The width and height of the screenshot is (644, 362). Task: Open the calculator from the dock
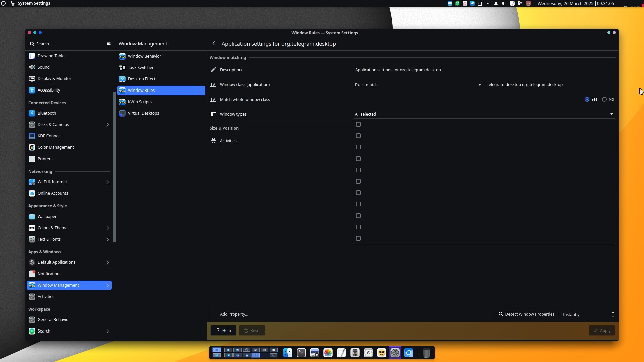coord(355,353)
